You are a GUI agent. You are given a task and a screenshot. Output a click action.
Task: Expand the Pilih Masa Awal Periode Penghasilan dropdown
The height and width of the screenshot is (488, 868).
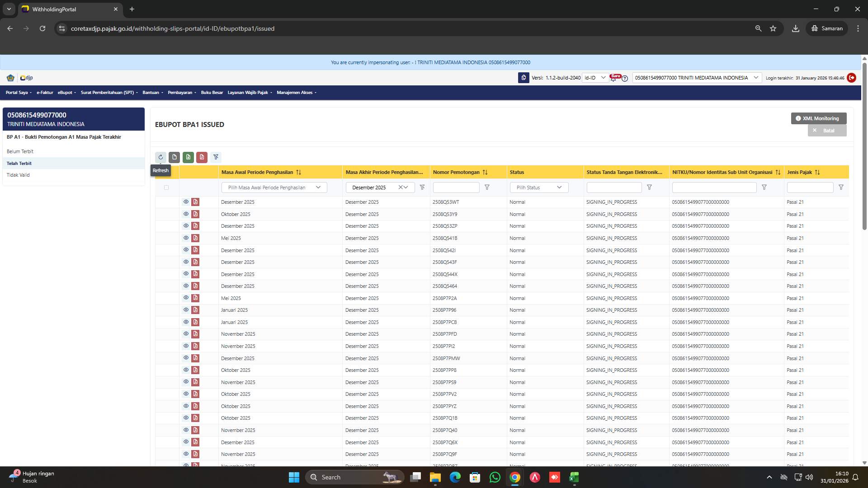pyautogui.click(x=274, y=187)
